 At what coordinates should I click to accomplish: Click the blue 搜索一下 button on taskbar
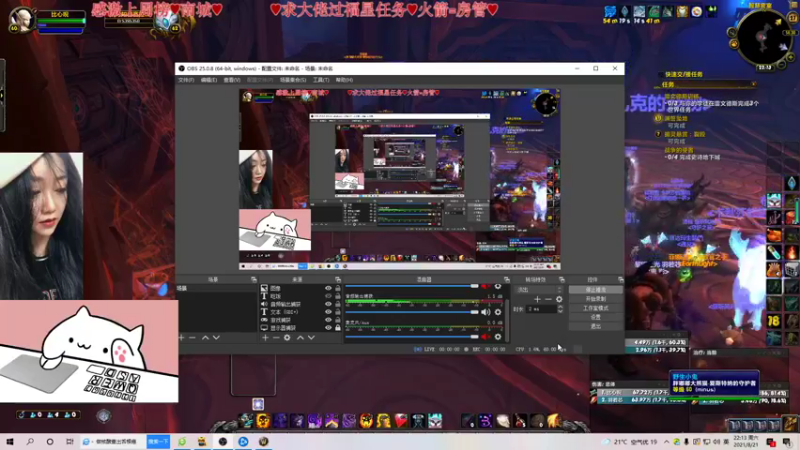[x=158, y=442]
